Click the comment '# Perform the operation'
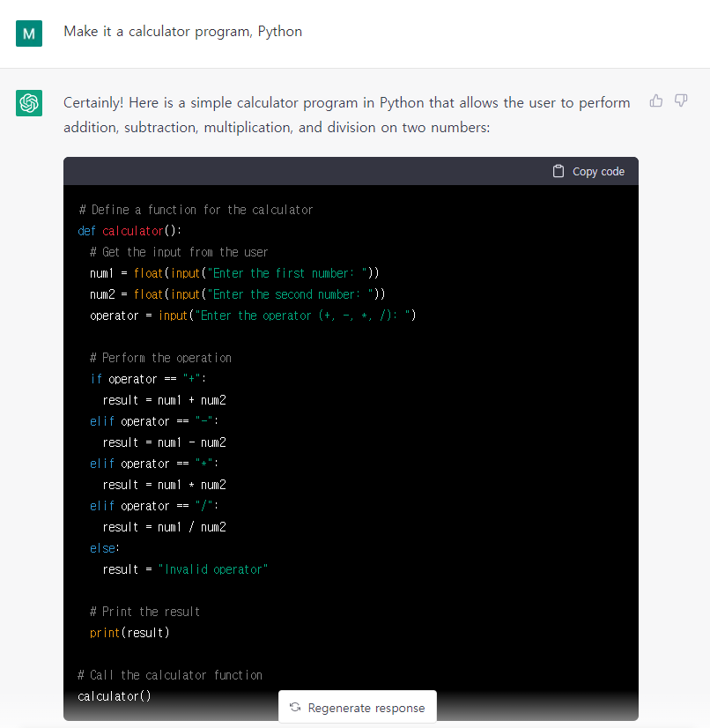This screenshot has width=710, height=728. (x=160, y=358)
